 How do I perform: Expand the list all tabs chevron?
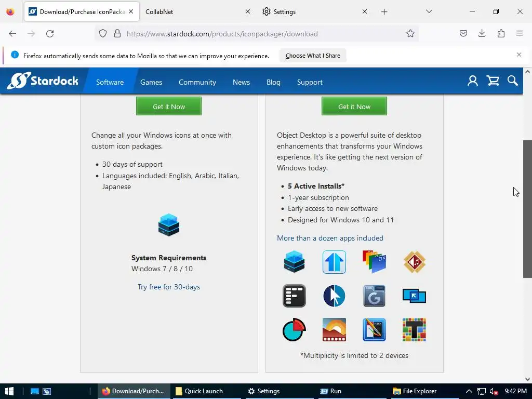pyautogui.click(x=429, y=11)
